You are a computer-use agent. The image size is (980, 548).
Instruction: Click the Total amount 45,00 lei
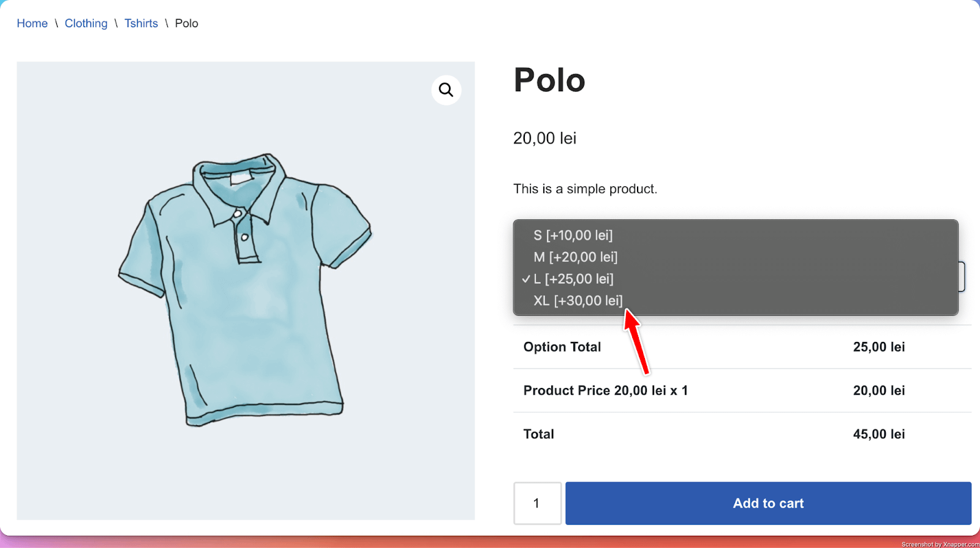(x=878, y=434)
